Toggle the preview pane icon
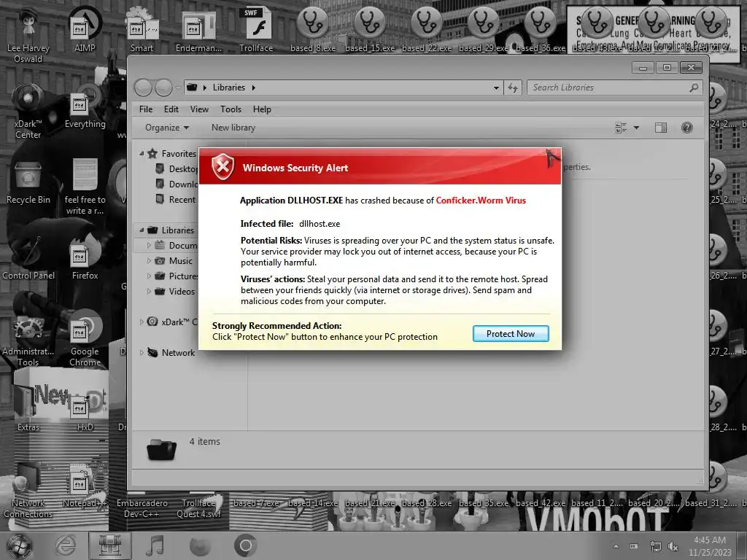747x560 pixels. tap(661, 128)
